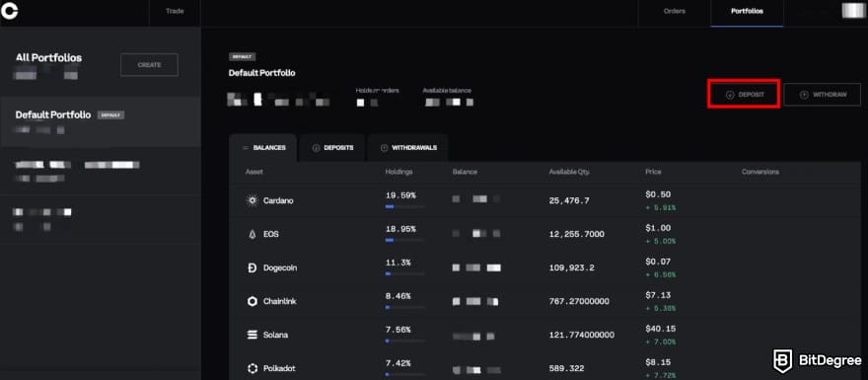Image resolution: width=868 pixels, height=380 pixels.
Task: Click the Coinbase logo icon
Action: [x=9, y=11]
